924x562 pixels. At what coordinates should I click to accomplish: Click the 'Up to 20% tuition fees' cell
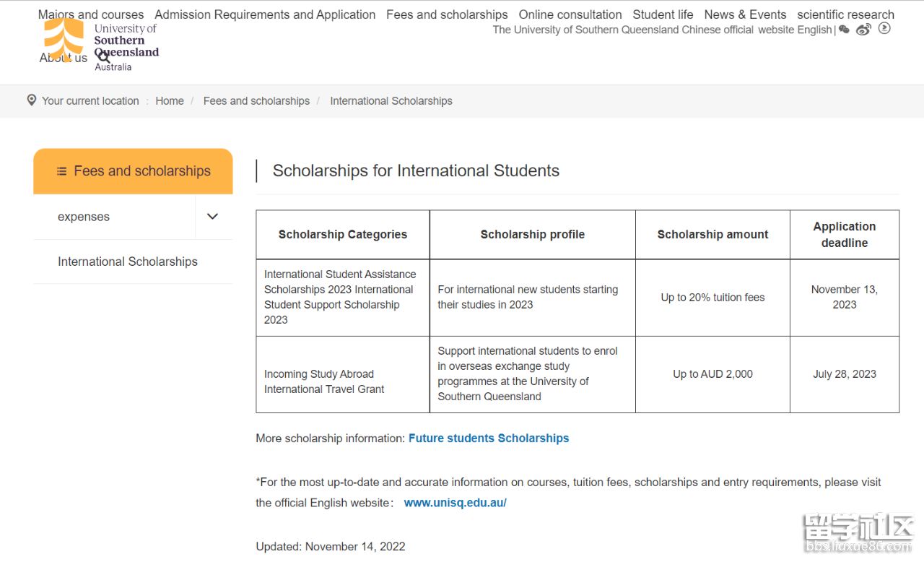[712, 297]
